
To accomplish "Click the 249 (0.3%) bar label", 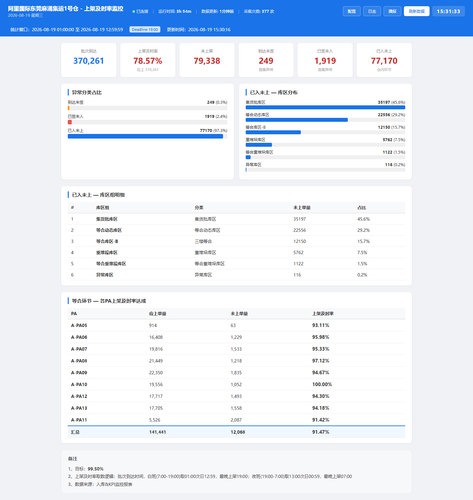I will coord(217,102).
